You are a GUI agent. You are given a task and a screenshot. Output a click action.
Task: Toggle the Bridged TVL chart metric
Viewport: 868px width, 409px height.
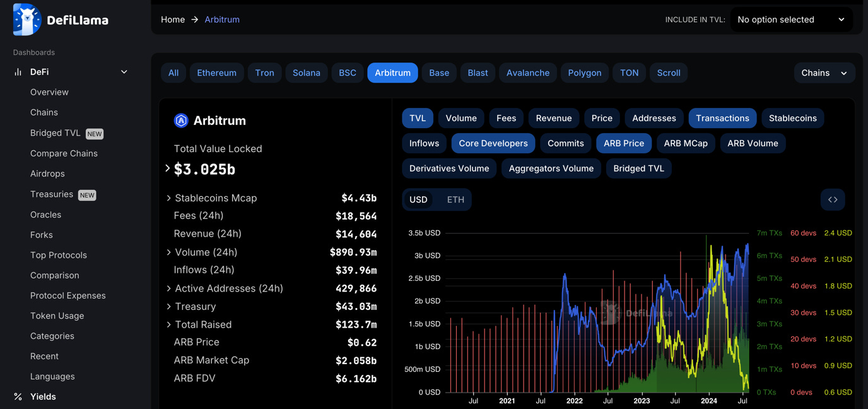tap(638, 169)
